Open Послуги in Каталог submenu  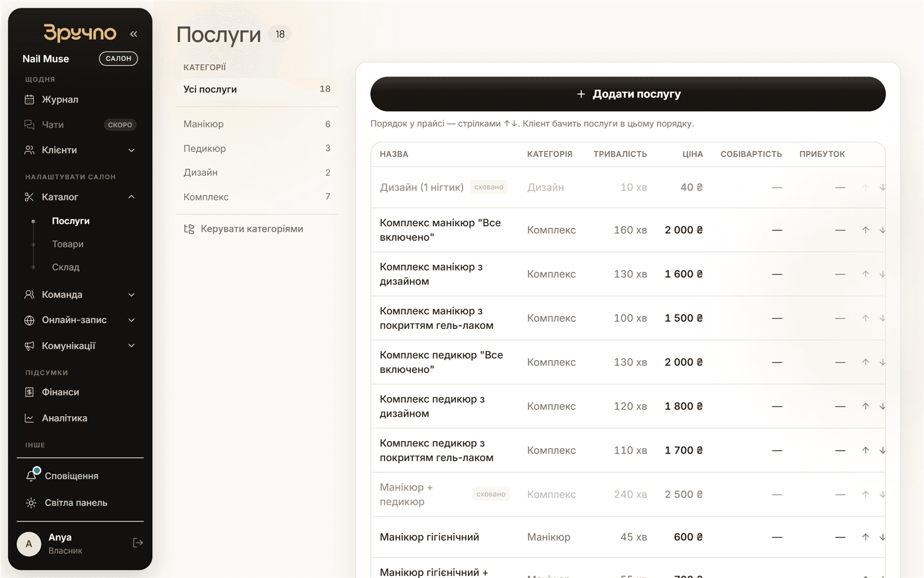[x=70, y=221]
